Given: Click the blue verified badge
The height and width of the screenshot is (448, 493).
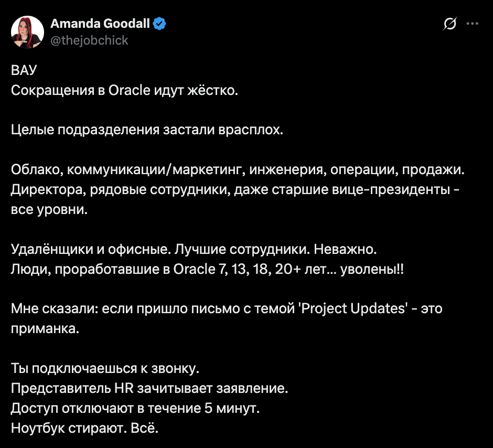Looking at the screenshot, I should 159,24.
